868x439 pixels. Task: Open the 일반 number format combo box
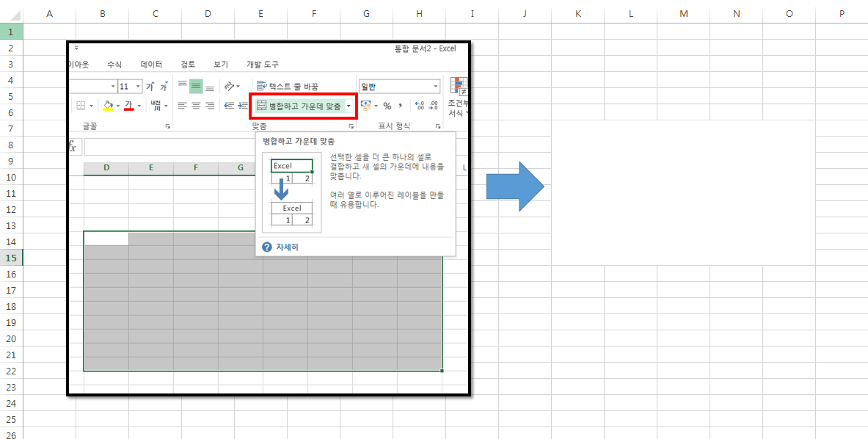point(399,87)
